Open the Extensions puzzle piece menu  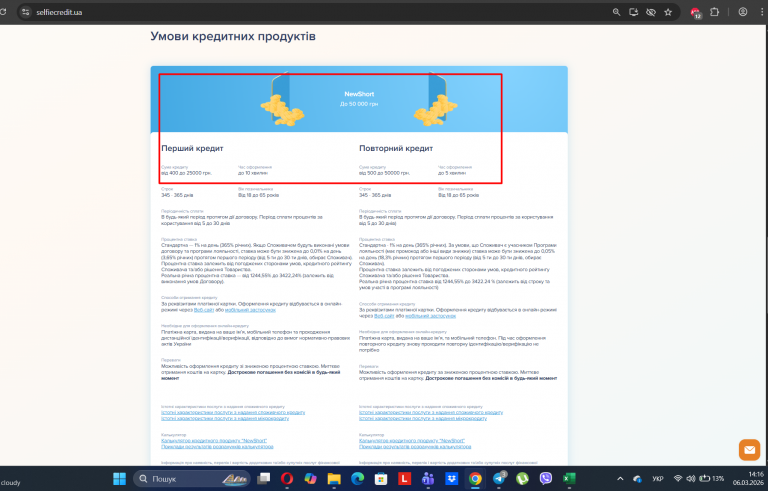pyautogui.click(x=715, y=12)
